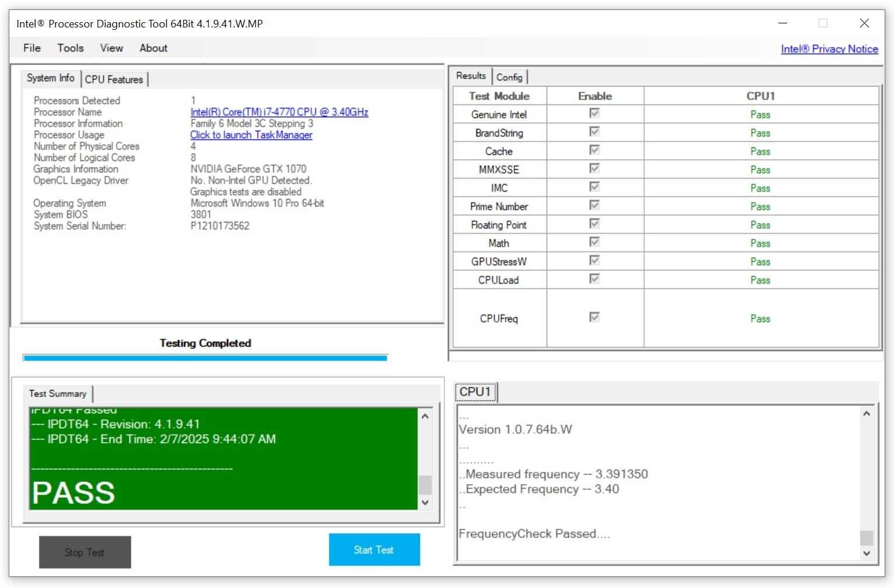Click the serial number P1210173562
This screenshot has height=588, width=894.
pos(220,226)
